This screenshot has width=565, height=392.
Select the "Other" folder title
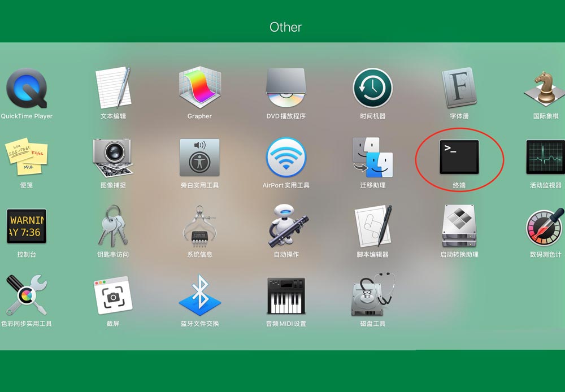pos(285,27)
